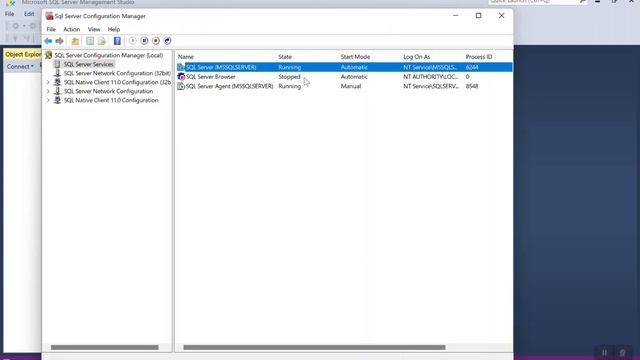The height and width of the screenshot is (360, 640).
Task: Select the SQL Server Network Configuration tree item
Action: [x=108, y=91]
